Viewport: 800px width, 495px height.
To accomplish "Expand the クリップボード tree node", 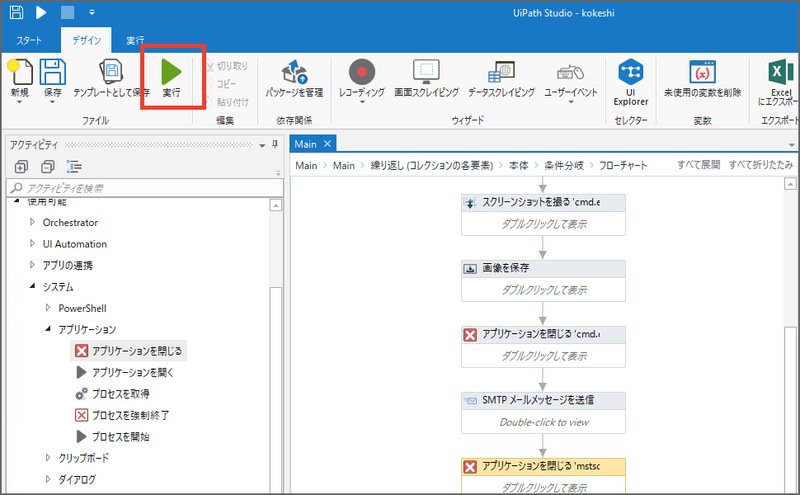I will pos(48,458).
